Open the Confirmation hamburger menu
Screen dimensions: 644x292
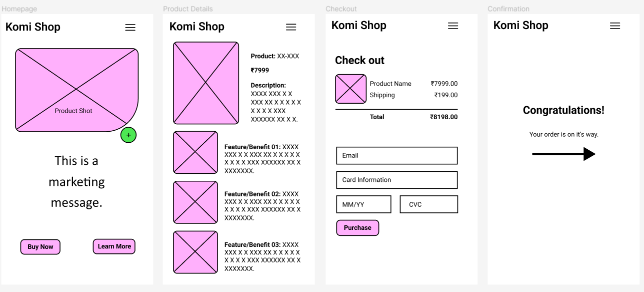point(615,26)
